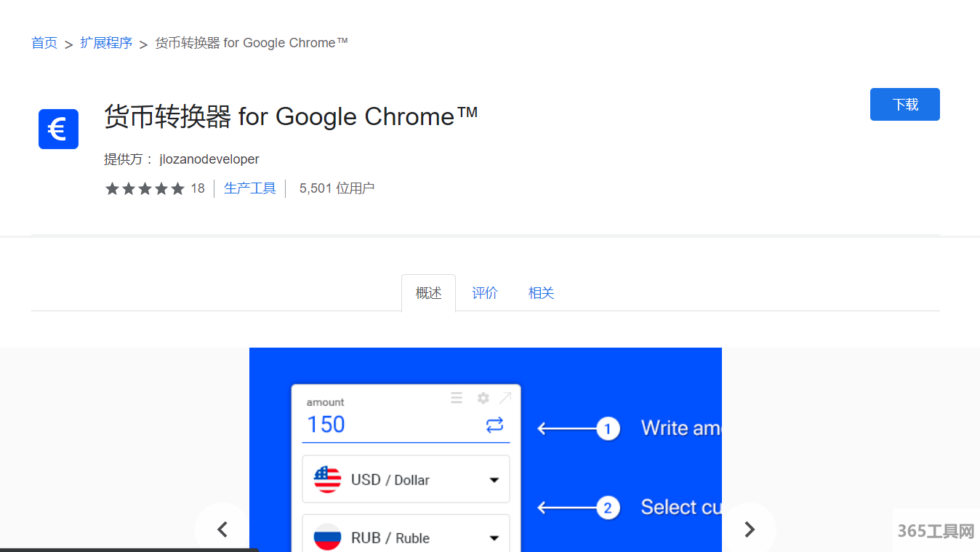
Task: Click the settings gear icon in converter
Action: pyautogui.click(x=483, y=398)
